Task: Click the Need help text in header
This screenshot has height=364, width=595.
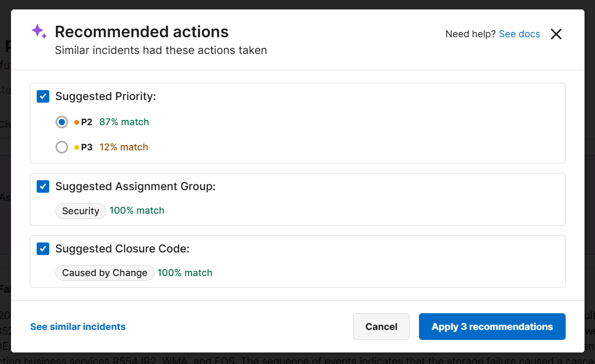Action: [x=470, y=34]
